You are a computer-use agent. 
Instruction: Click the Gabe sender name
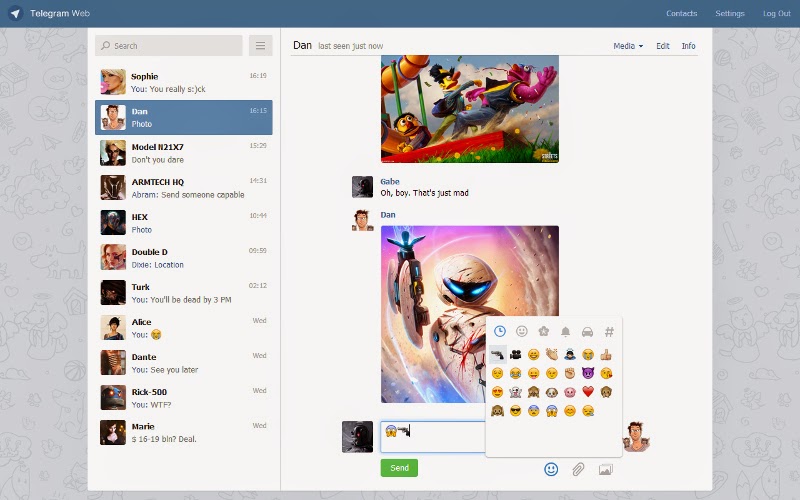(390, 182)
